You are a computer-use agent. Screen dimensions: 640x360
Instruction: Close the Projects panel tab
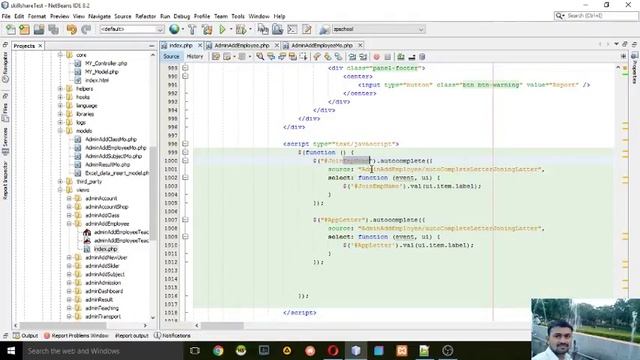(40, 46)
